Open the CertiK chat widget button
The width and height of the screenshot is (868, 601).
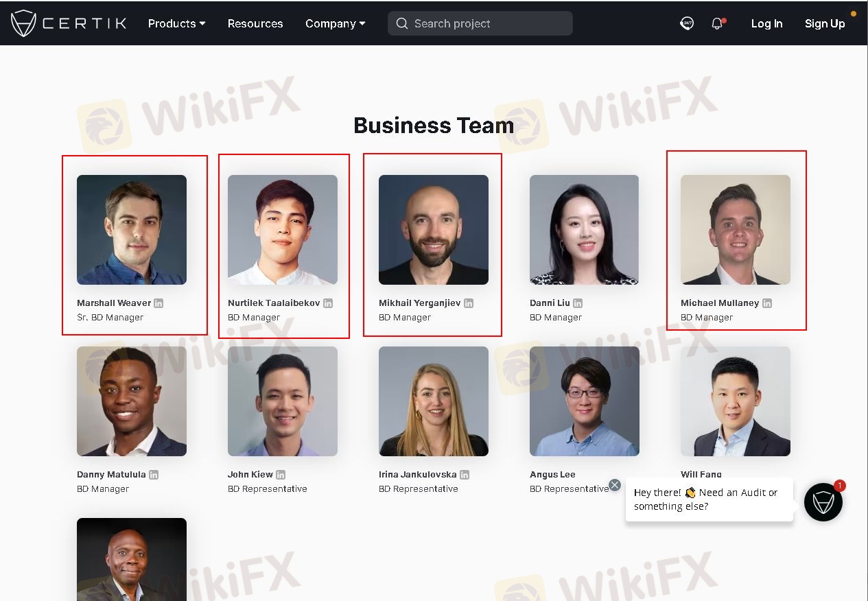tap(823, 502)
